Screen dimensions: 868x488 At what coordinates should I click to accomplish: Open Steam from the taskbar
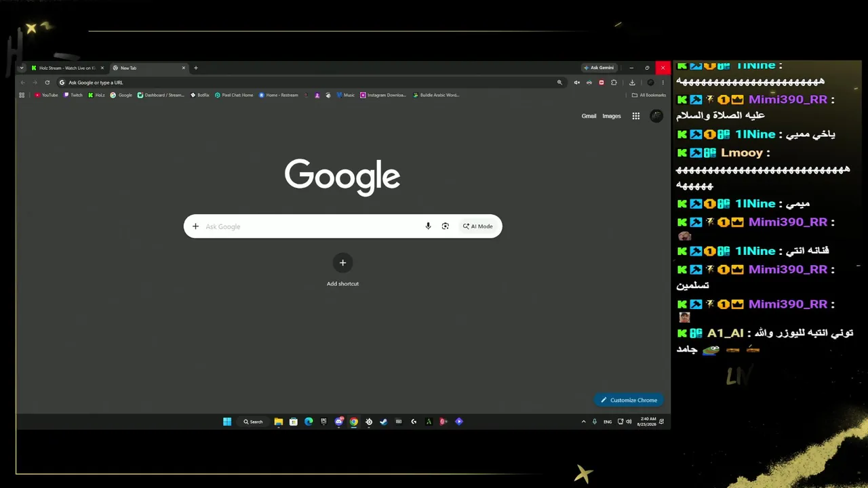[x=383, y=422]
